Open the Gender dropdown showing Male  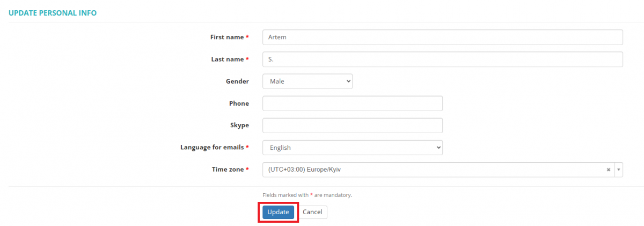[308, 81]
